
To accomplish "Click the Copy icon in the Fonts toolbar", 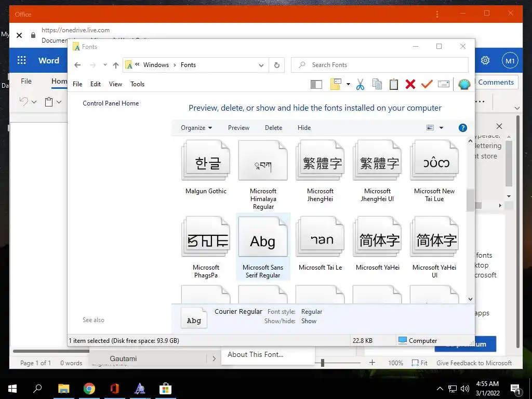I will [x=377, y=84].
